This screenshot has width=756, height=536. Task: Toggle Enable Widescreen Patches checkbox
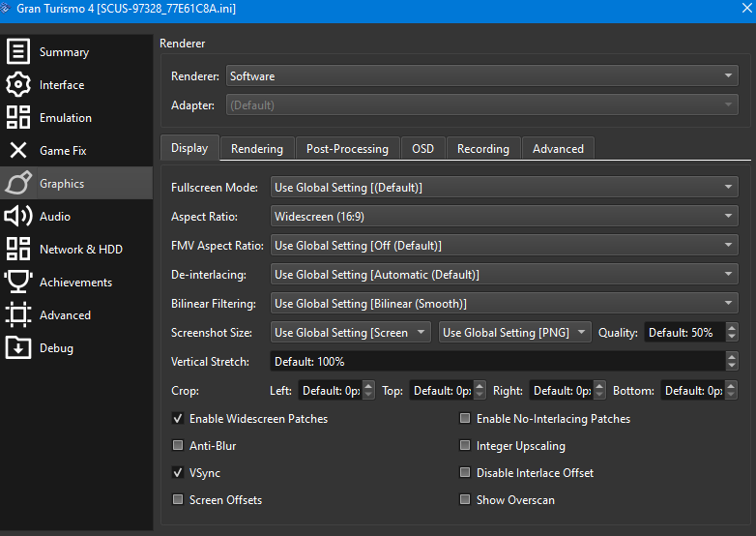(x=178, y=418)
